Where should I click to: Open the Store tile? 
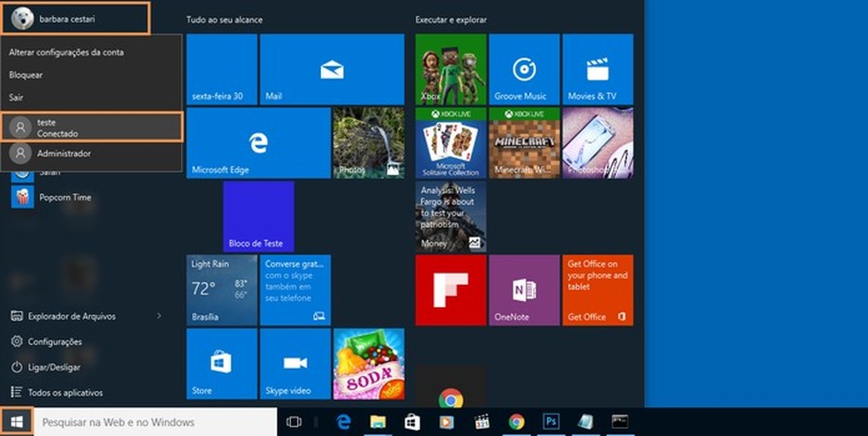click(222, 364)
